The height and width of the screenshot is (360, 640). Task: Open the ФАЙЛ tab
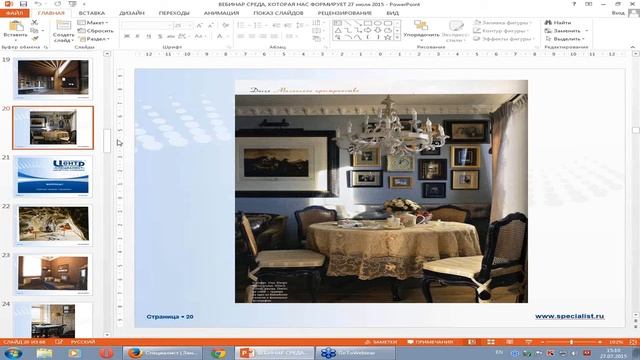pos(15,13)
